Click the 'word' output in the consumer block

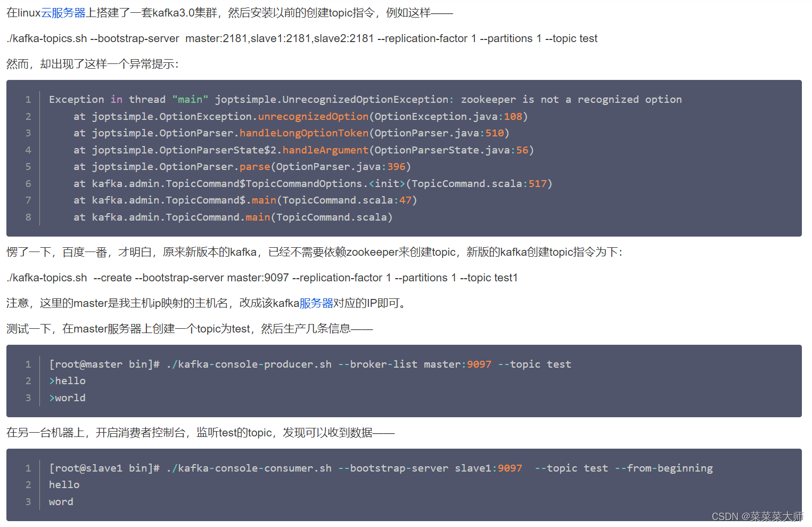(x=61, y=502)
